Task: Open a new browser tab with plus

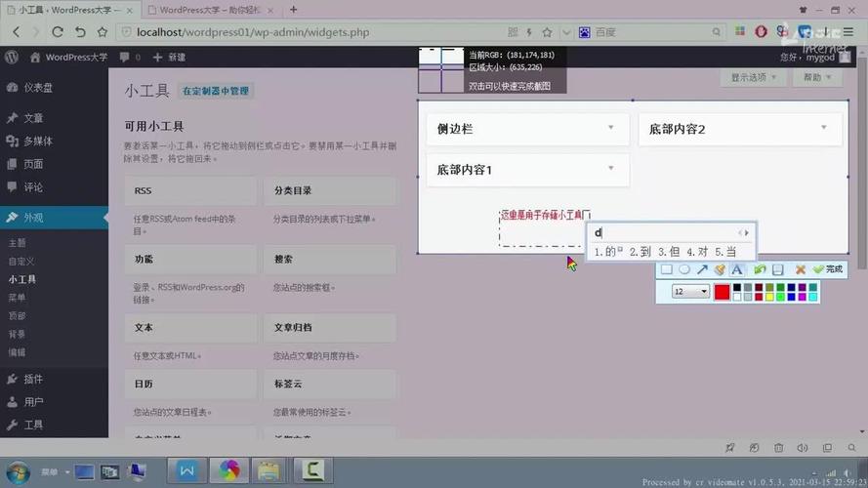Action: click(x=293, y=10)
